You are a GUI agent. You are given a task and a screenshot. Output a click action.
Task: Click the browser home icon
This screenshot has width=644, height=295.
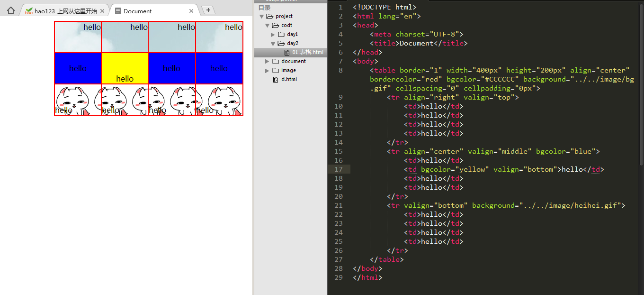pos(11,10)
